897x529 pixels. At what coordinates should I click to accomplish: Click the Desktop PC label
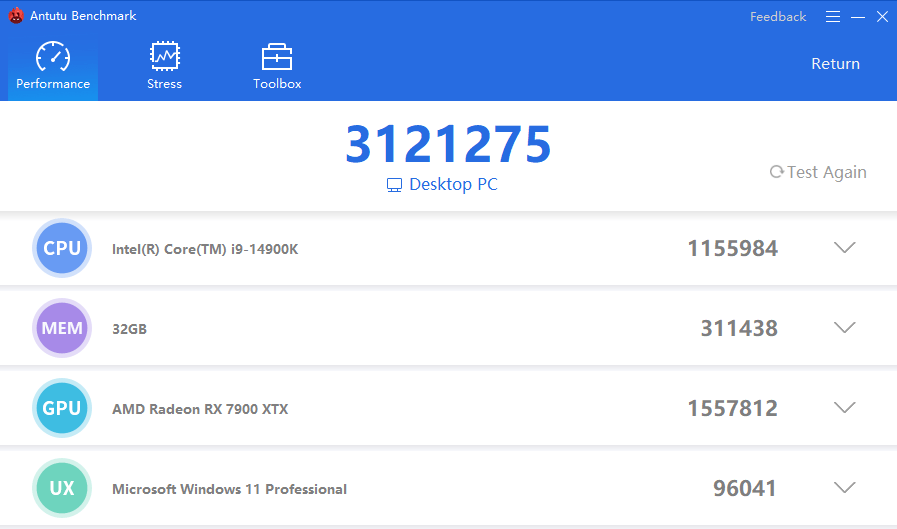[x=442, y=184]
